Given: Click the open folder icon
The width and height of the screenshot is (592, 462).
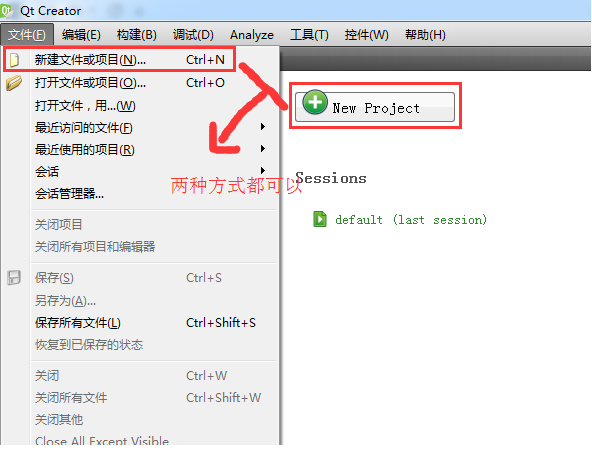Looking at the screenshot, I should point(14,83).
